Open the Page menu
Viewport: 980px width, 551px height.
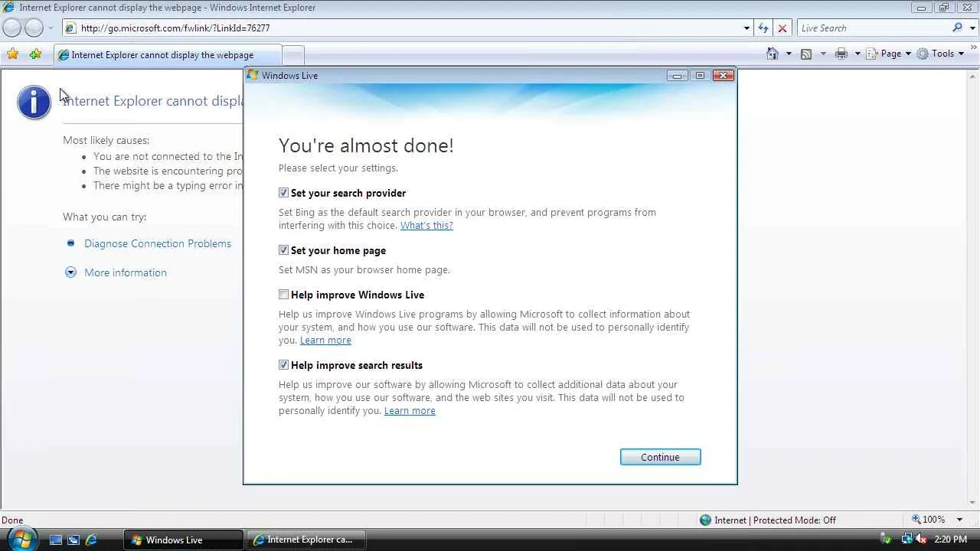[x=888, y=54]
